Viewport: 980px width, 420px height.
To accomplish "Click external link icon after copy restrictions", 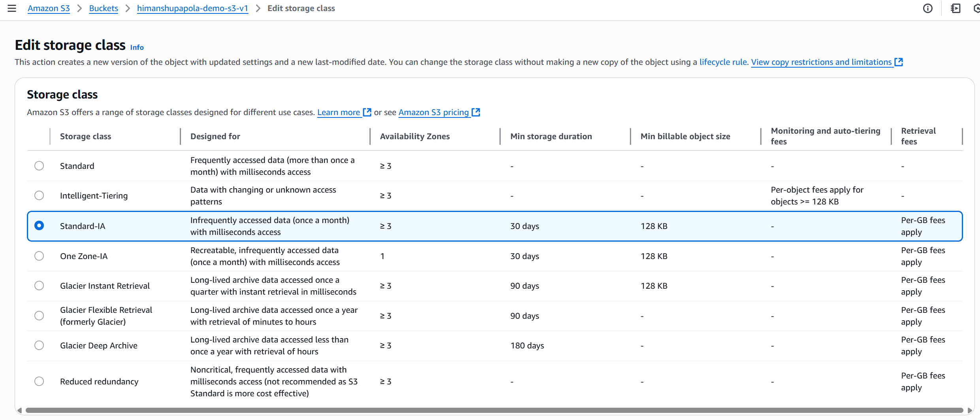I will (899, 62).
